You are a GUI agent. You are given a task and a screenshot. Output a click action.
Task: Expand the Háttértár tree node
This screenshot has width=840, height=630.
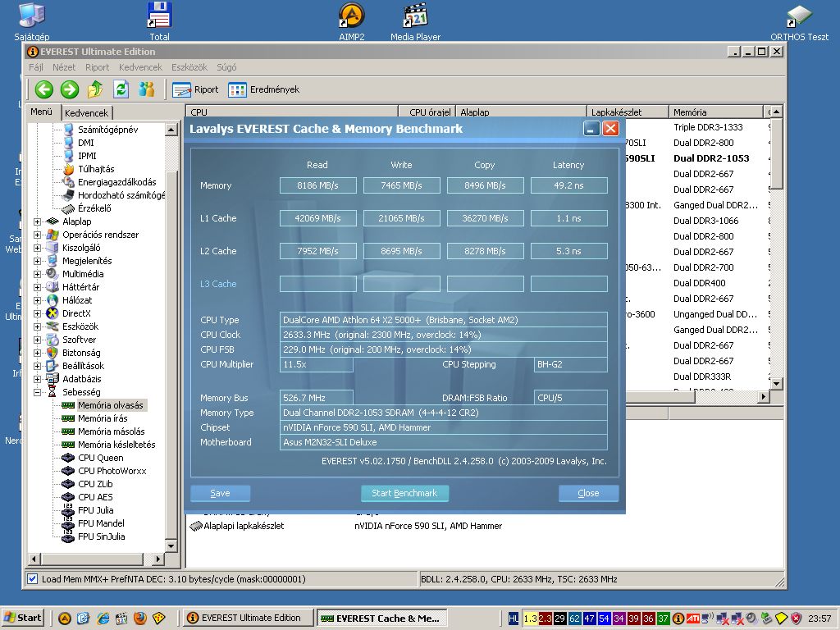[x=37, y=287]
